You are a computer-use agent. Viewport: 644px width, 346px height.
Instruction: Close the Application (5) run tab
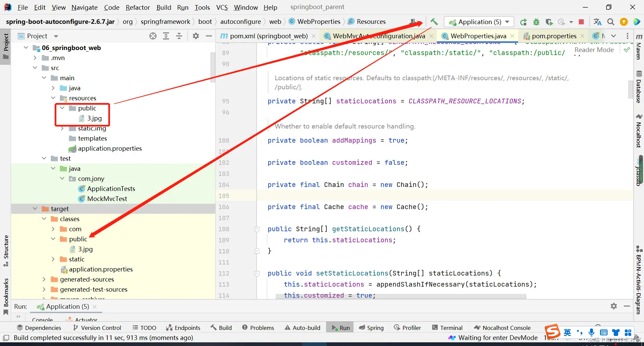pos(95,306)
